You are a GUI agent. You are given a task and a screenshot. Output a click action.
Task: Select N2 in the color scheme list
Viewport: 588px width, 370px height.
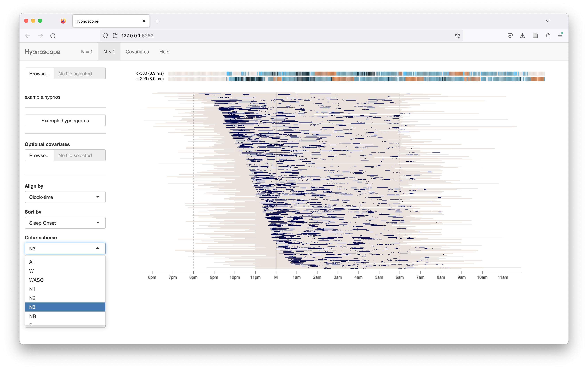[x=32, y=298]
